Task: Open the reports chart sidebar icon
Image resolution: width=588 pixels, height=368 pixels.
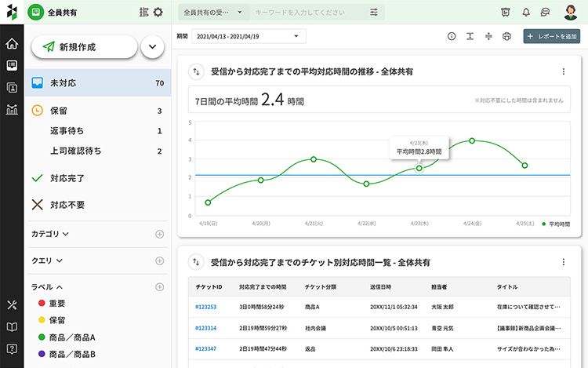Action: (x=12, y=110)
